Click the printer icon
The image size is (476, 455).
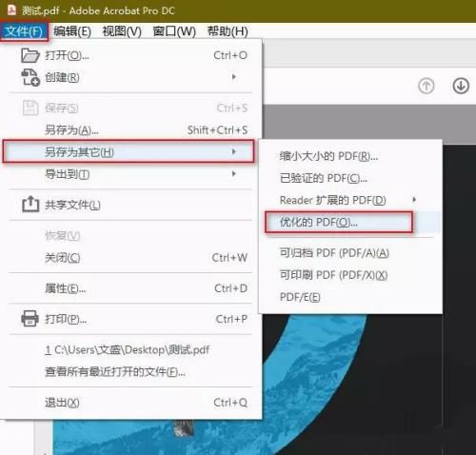coord(30,319)
